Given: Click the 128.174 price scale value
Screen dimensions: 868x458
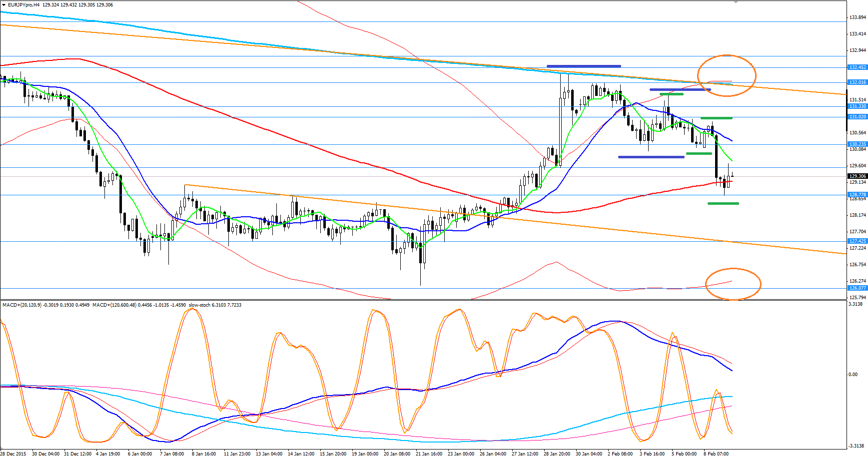Looking at the screenshot, I should pyautogui.click(x=858, y=215).
